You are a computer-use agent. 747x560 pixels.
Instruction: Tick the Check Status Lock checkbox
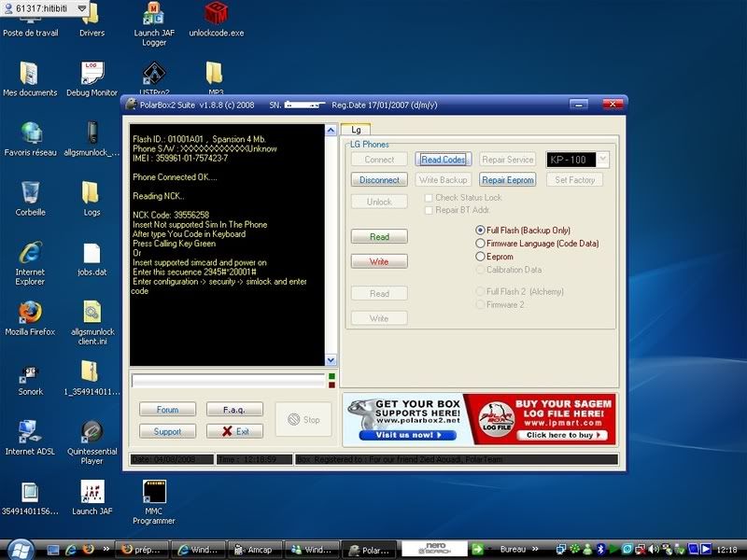(429, 198)
